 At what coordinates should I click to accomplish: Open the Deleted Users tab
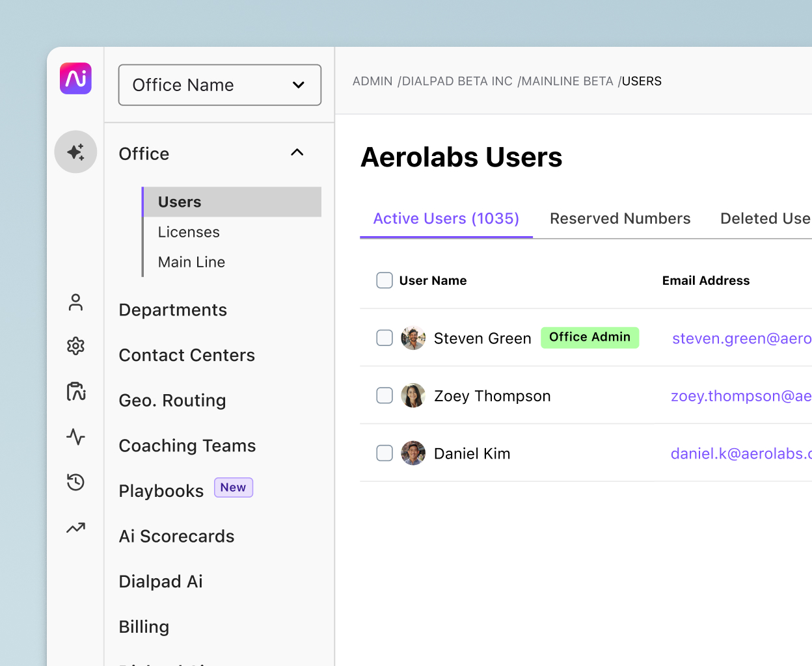(765, 219)
